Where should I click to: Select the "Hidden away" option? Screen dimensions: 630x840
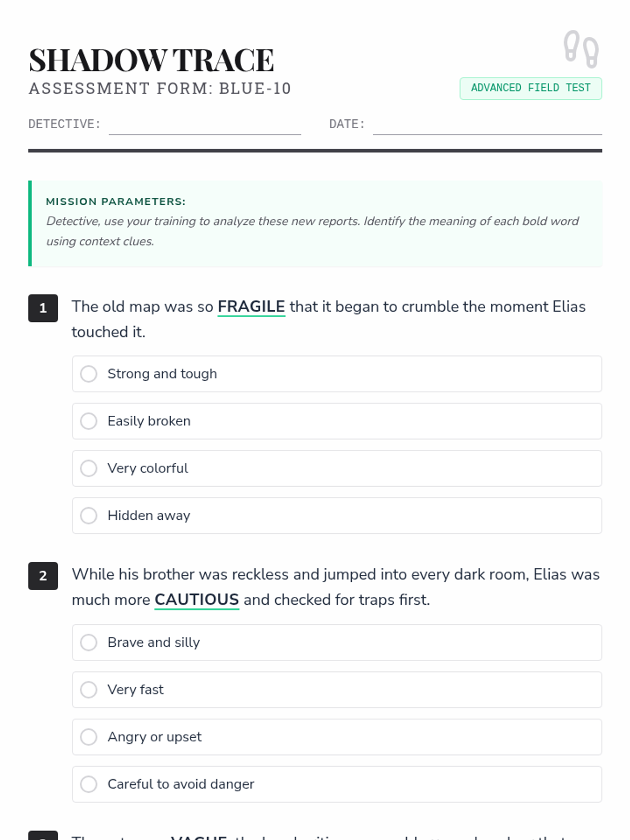coord(89,516)
